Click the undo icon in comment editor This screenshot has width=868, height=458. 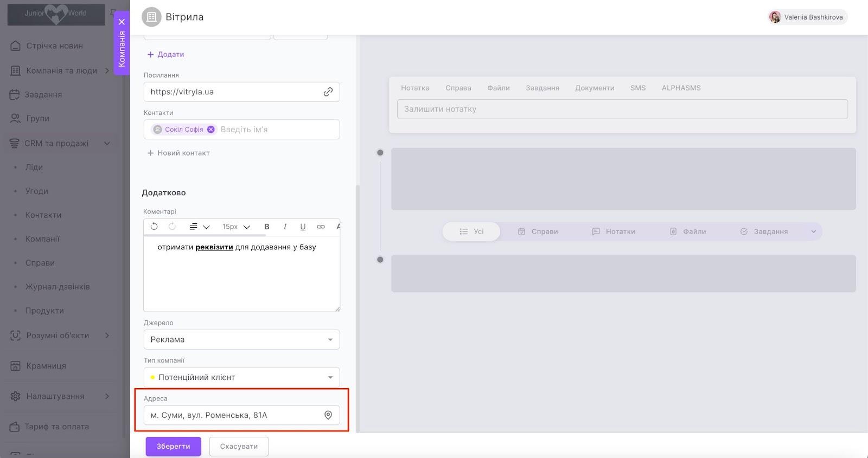pos(154,227)
